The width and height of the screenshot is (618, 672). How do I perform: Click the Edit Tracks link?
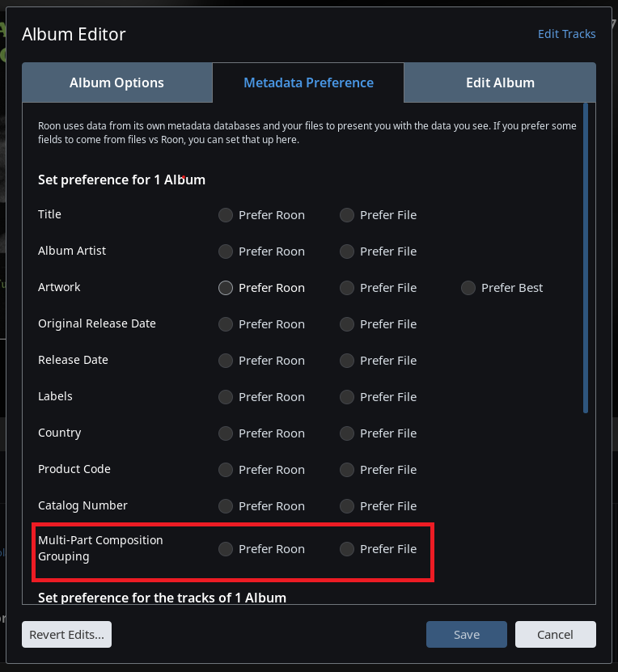(566, 34)
